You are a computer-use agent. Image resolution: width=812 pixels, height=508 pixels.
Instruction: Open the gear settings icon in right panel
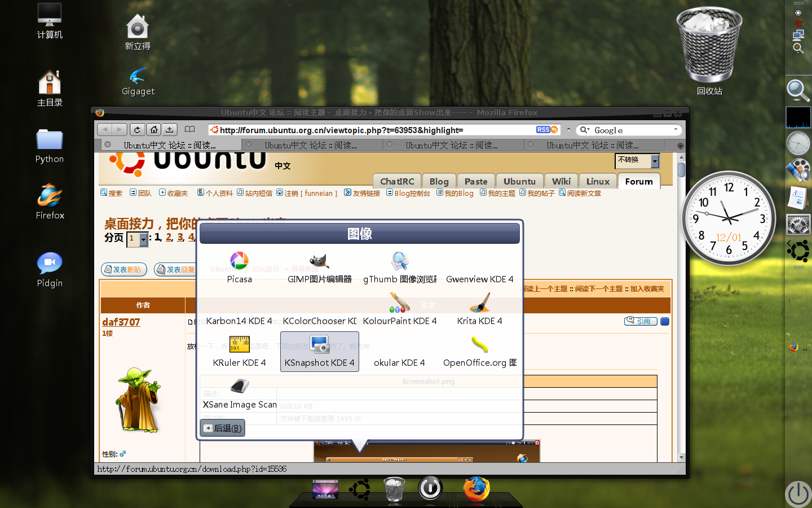(x=798, y=225)
